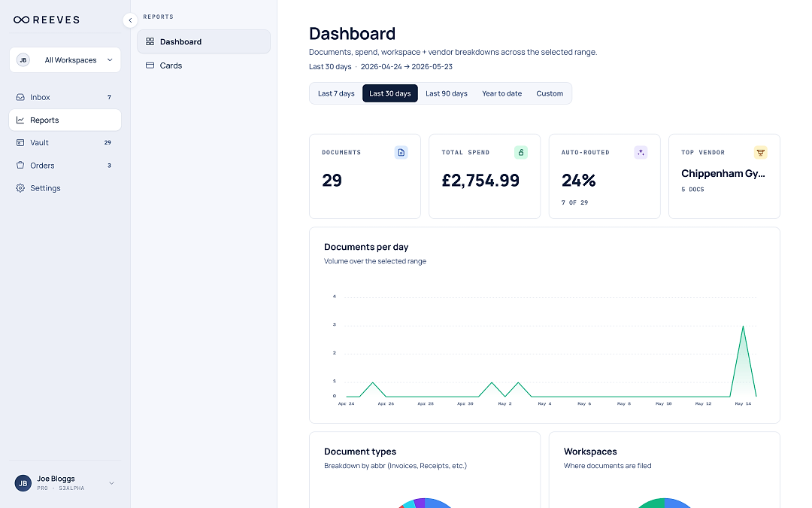Open Settings from the sidebar
The width and height of the screenshot is (812, 508).
[65, 188]
